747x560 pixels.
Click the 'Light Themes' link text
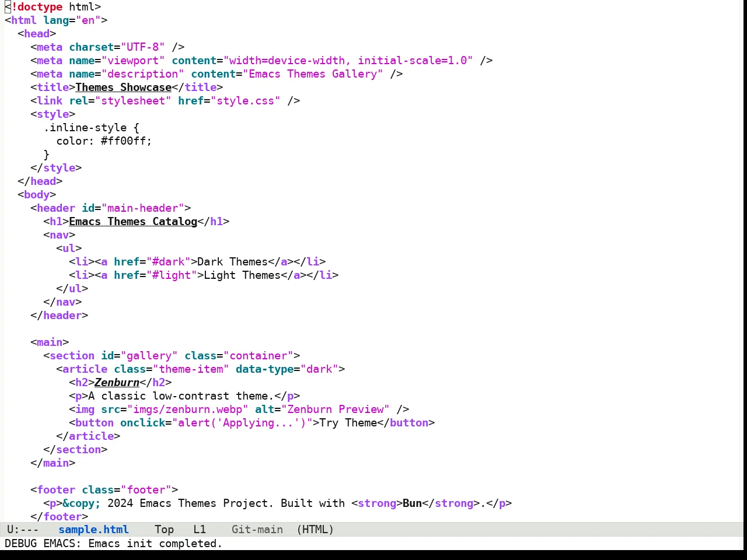[242, 275]
